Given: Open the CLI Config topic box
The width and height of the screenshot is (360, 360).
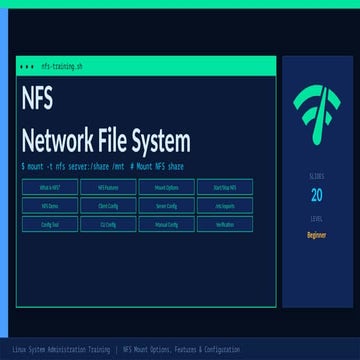Looking at the screenshot, I should 108,224.
